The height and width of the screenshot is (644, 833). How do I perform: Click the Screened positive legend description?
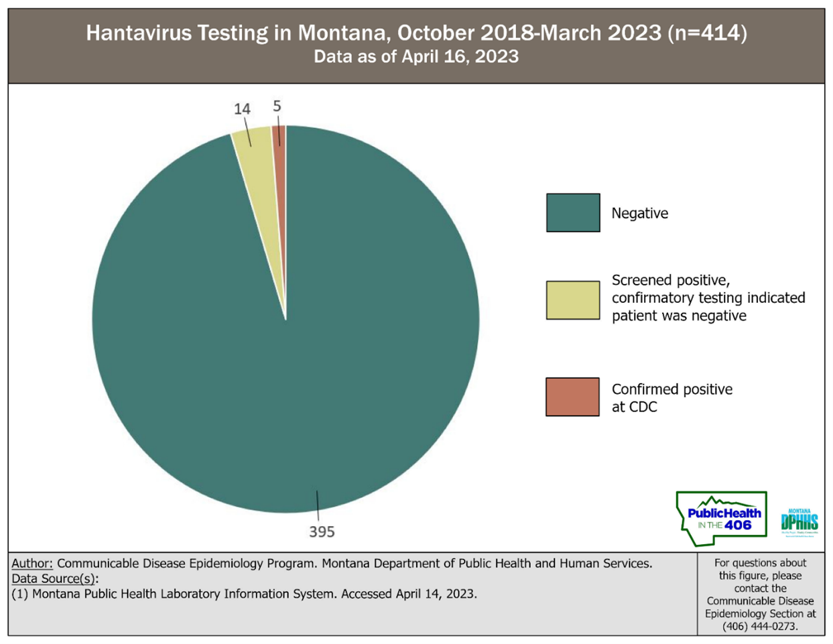tap(708, 298)
